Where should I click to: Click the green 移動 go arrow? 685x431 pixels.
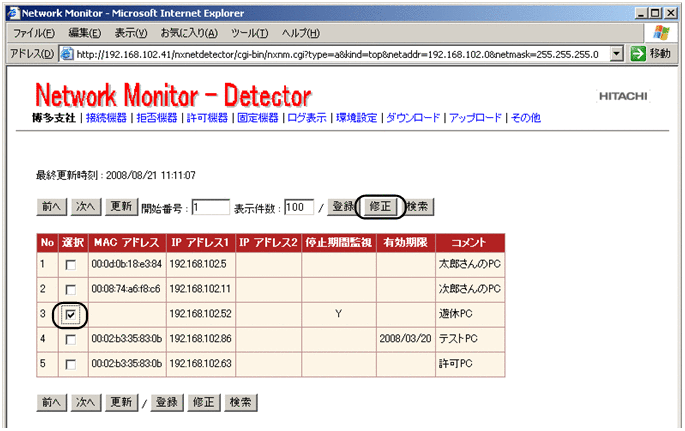click(x=638, y=54)
